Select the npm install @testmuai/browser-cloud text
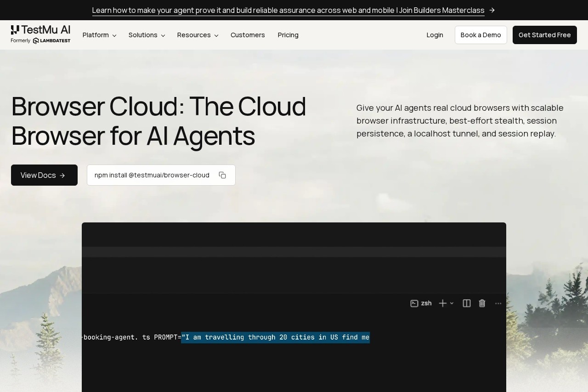This screenshot has width=588, height=392. point(152,175)
